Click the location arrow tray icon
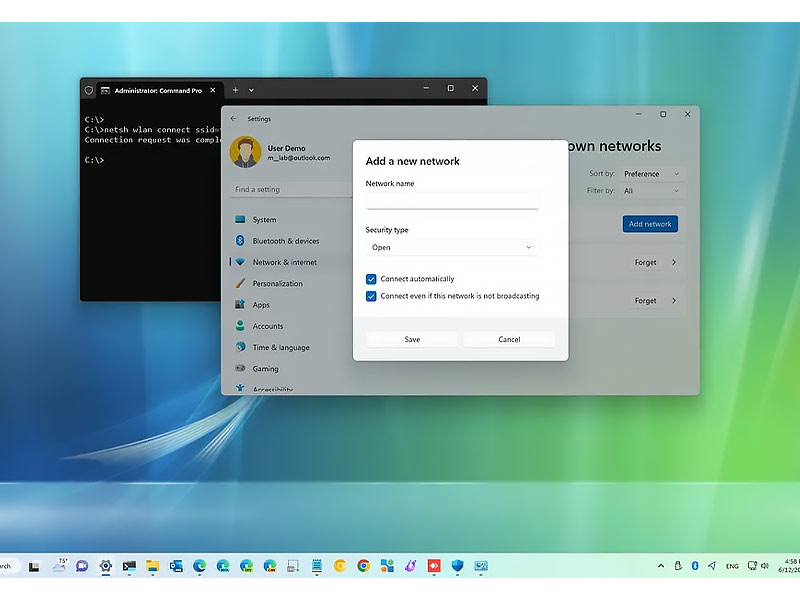The image size is (800, 600). click(x=712, y=566)
